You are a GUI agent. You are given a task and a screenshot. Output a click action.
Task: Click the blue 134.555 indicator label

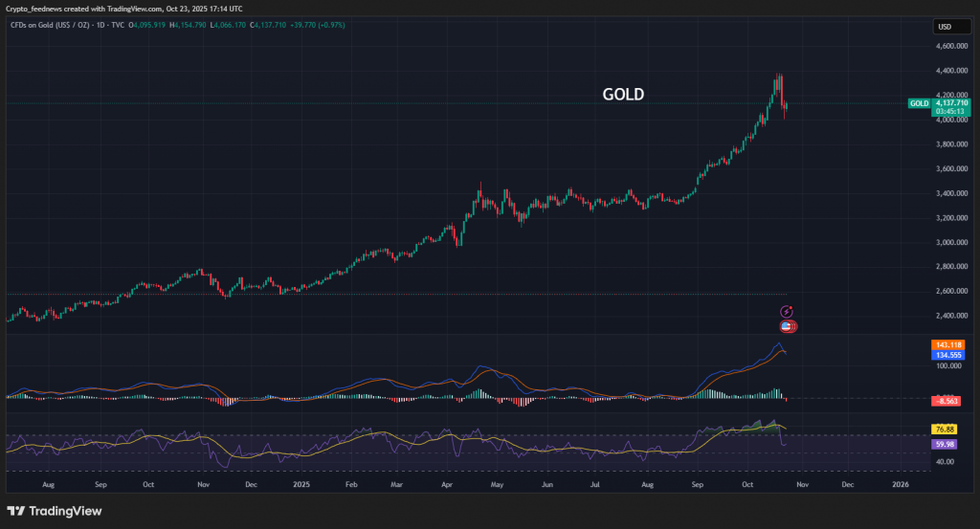(948, 355)
